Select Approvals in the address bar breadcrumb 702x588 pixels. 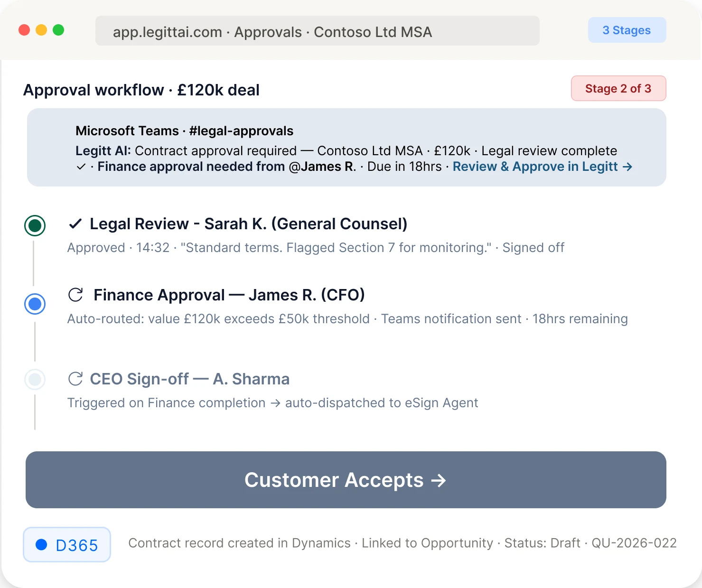[x=268, y=32]
